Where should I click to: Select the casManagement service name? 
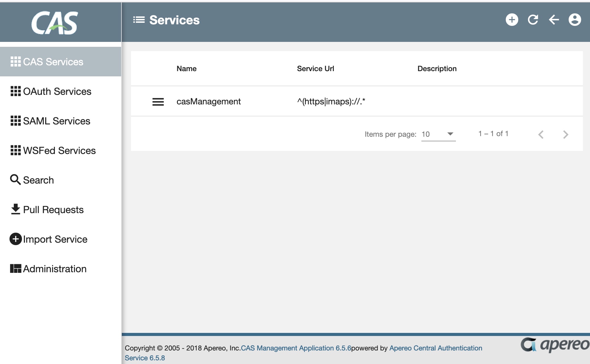pos(208,102)
